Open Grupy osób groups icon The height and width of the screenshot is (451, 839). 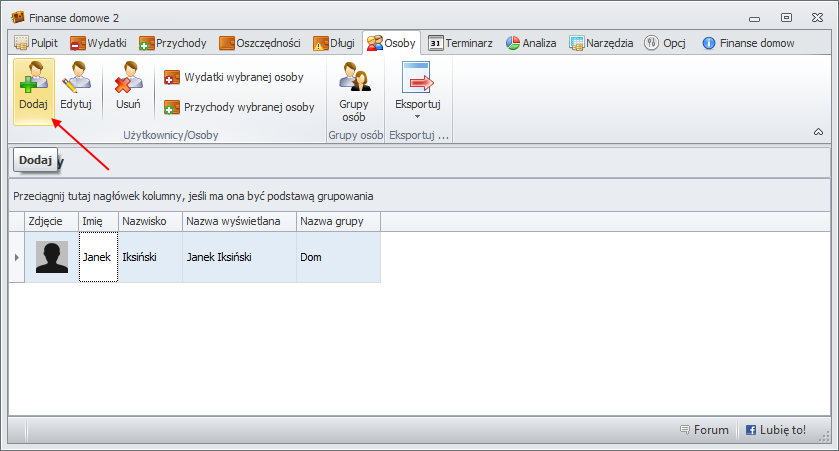point(354,80)
